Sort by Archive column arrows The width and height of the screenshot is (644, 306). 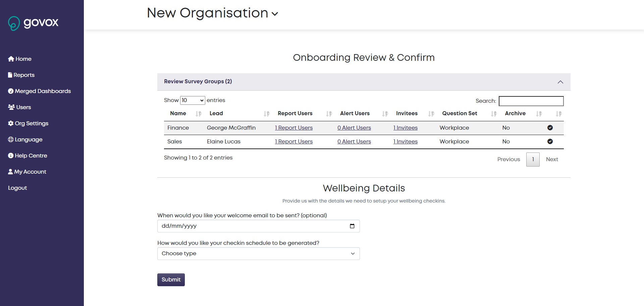(x=539, y=114)
